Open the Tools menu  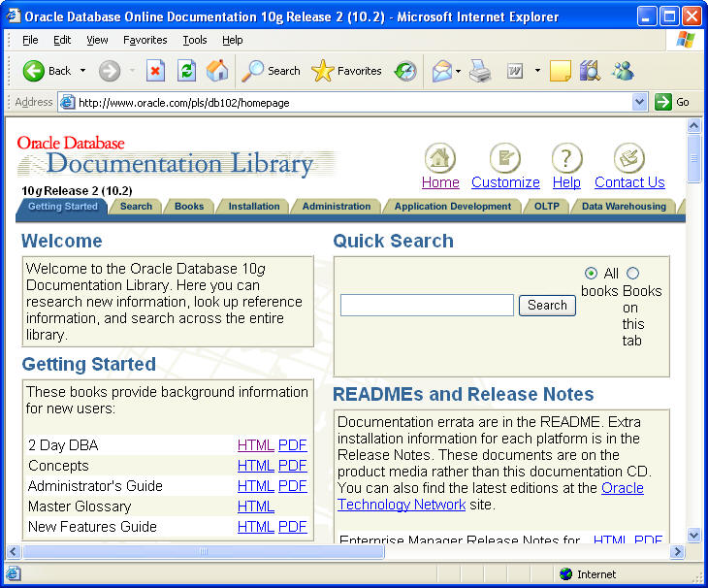195,40
